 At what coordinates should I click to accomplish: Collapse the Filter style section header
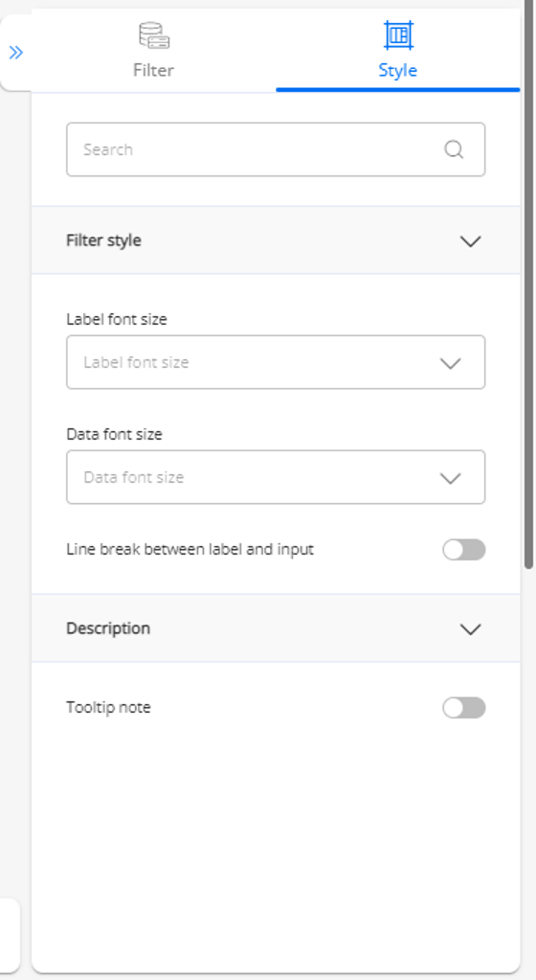(276, 240)
